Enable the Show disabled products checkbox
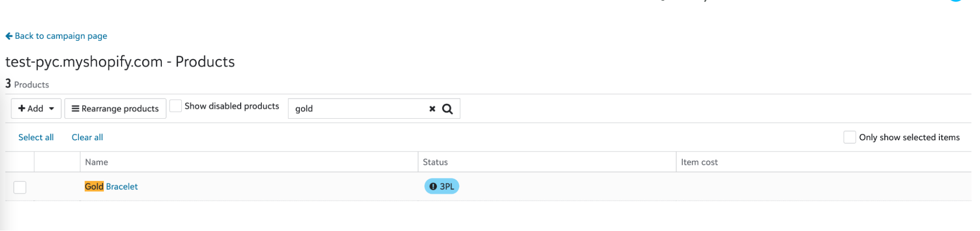 click(x=176, y=106)
